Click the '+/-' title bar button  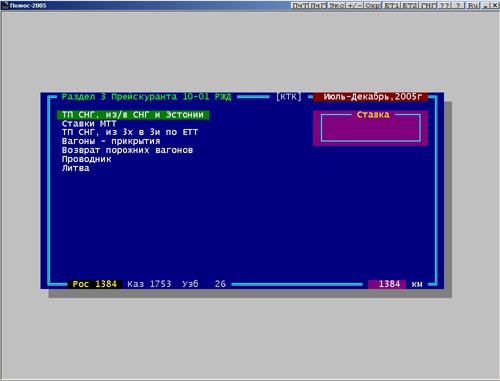click(355, 5)
